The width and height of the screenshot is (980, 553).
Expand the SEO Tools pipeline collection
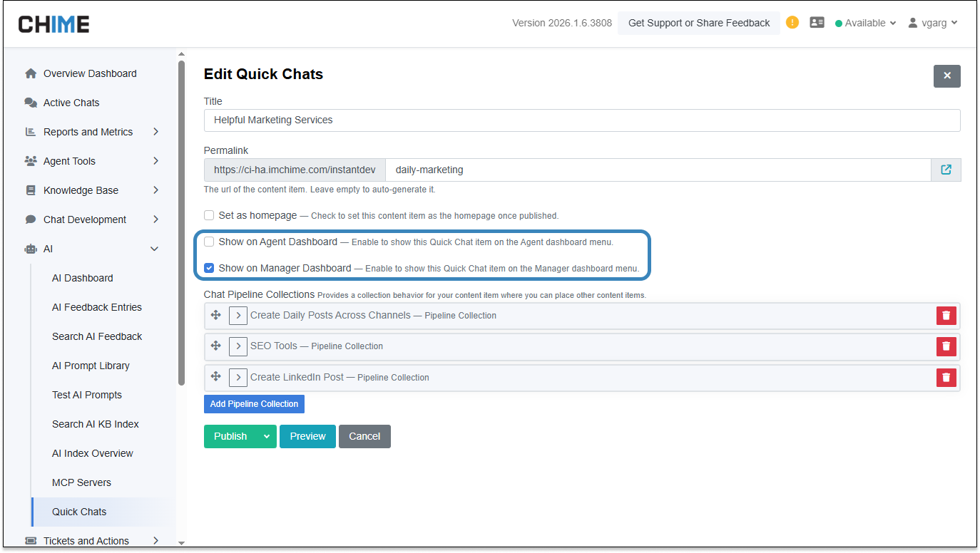pyautogui.click(x=238, y=346)
